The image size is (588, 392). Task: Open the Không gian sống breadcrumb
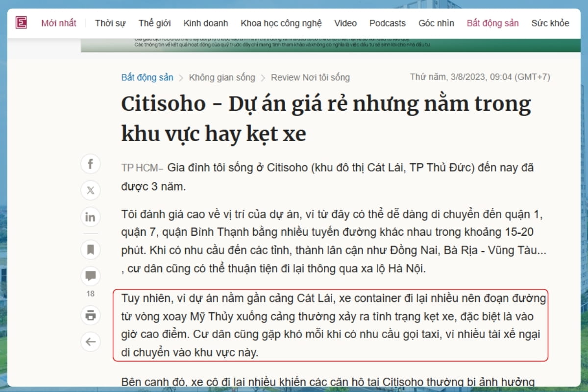222,77
